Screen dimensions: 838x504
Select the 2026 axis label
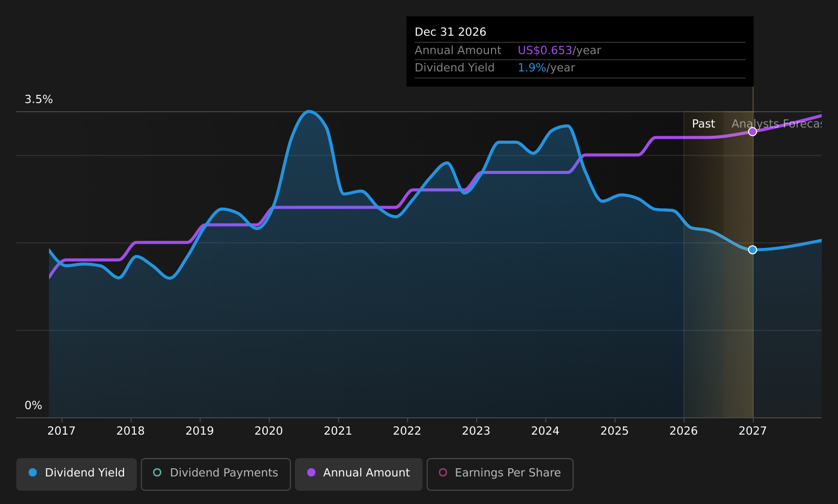(x=684, y=431)
